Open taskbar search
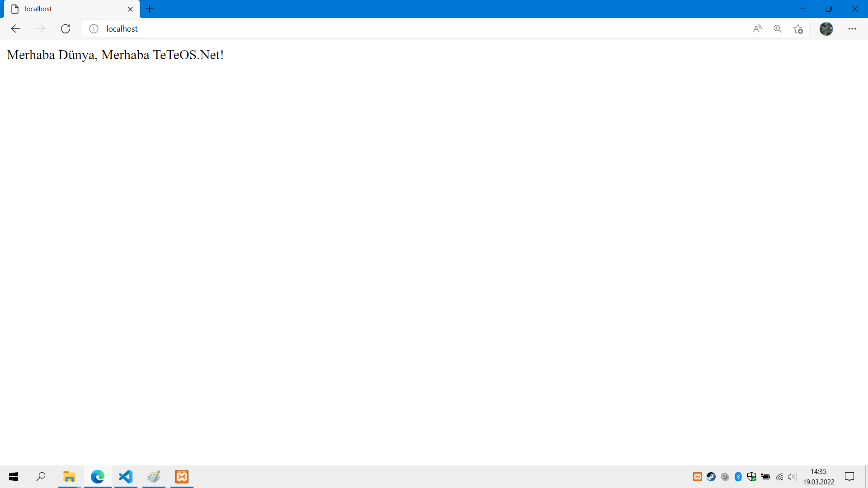 point(41,477)
